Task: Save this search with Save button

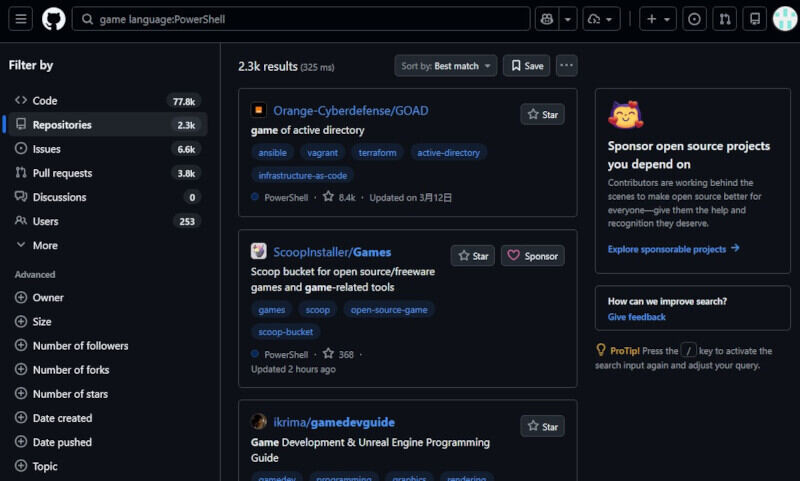Action: (527, 66)
